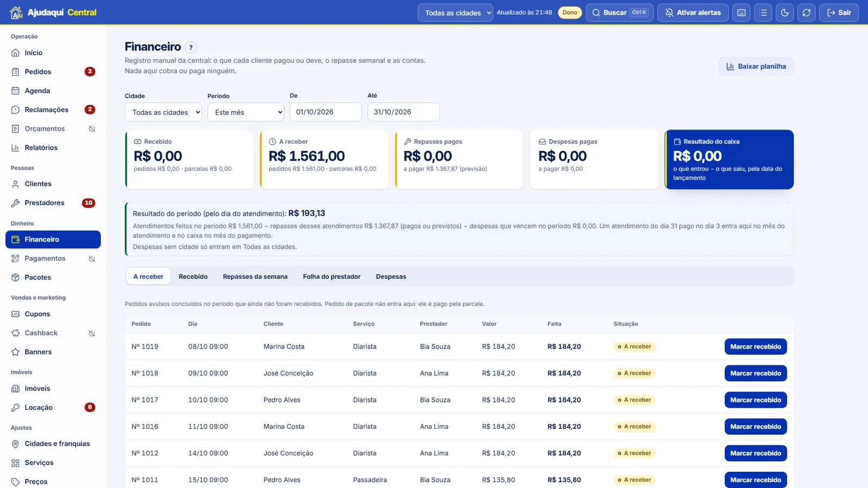Open the top bar Todas as cidades dropdown

[455, 12]
